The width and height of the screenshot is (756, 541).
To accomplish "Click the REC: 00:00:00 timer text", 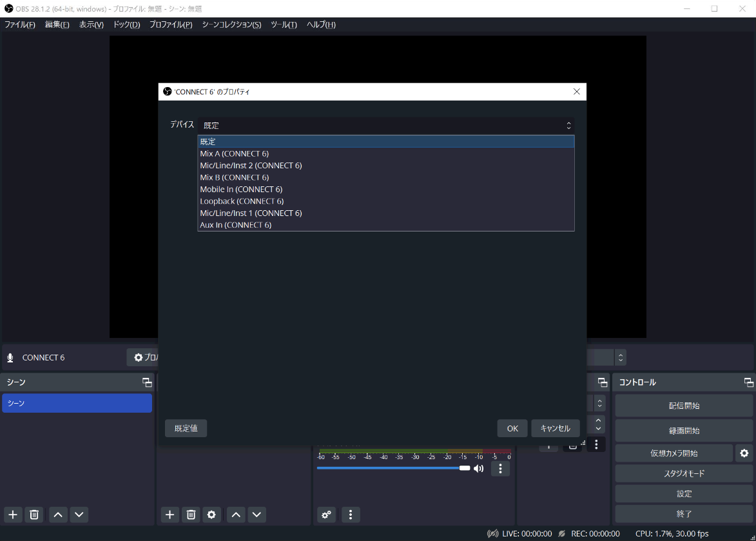I will [x=596, y=534].
